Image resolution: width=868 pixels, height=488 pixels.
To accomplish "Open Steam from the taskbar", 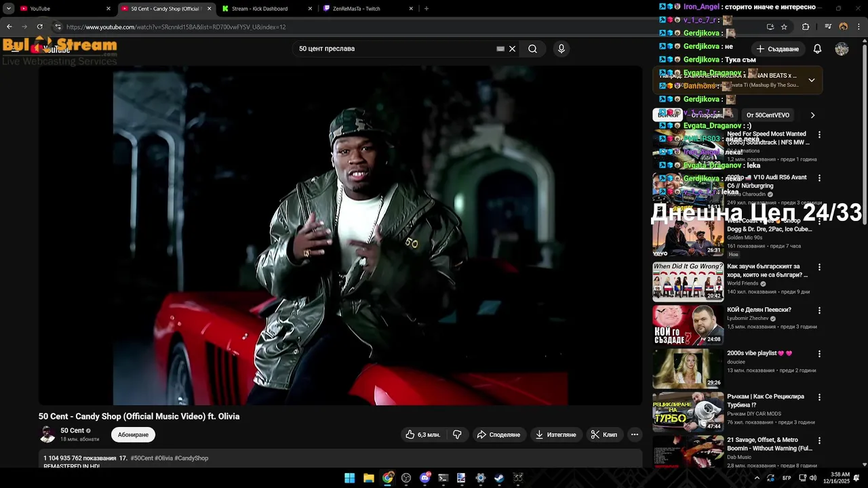I will tap(498, 478).
